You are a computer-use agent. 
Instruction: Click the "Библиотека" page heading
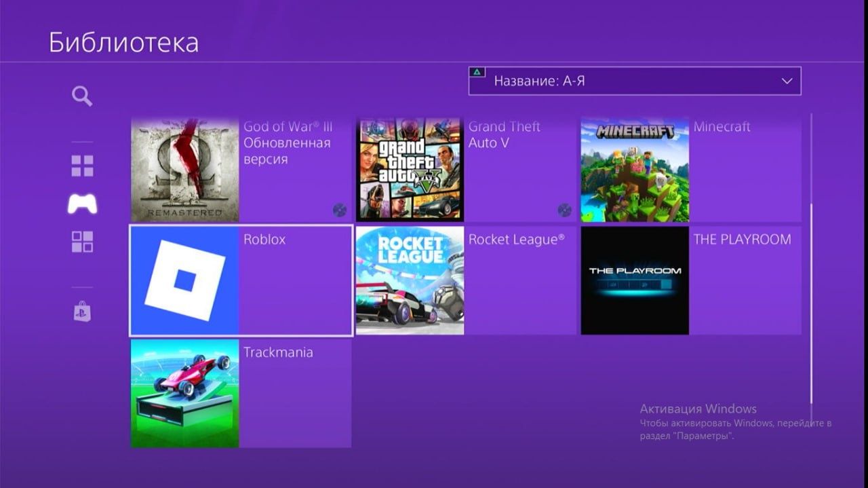[124, 42]
